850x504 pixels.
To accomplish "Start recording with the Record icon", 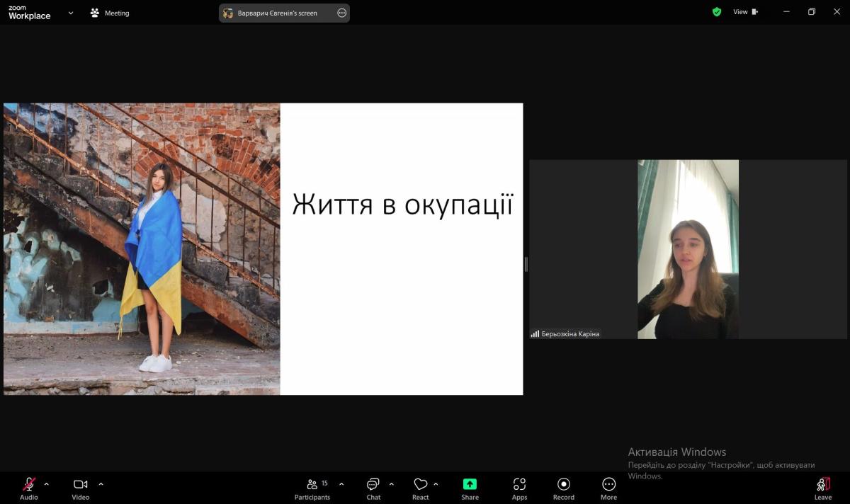I will pos(564,484).
